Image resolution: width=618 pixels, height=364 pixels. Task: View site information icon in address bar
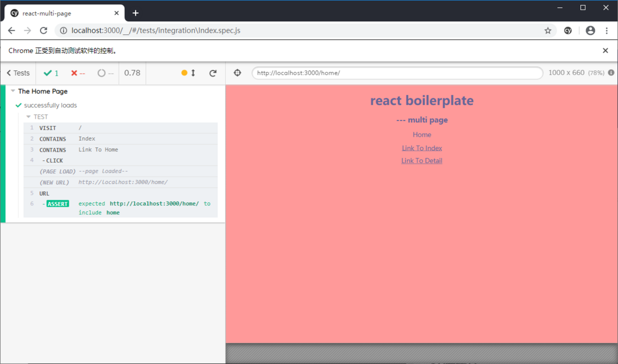click(64, 30)
